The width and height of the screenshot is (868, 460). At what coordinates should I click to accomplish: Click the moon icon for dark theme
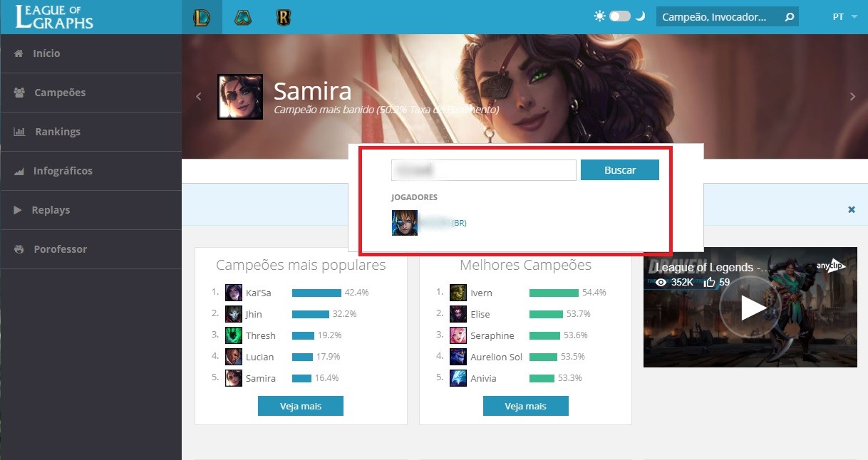640,16
